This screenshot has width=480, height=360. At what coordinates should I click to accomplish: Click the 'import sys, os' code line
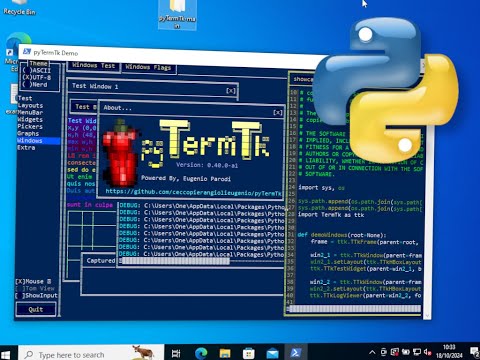pos(321,188)
